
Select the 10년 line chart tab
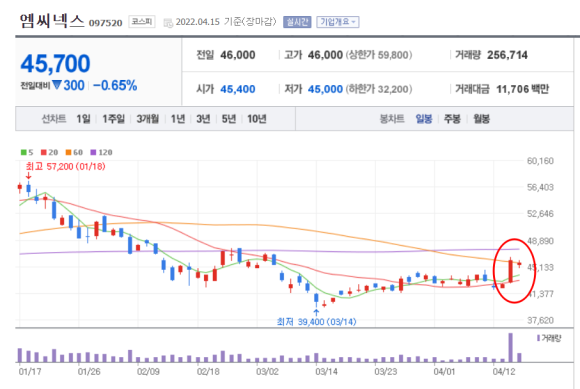point(257,119)
